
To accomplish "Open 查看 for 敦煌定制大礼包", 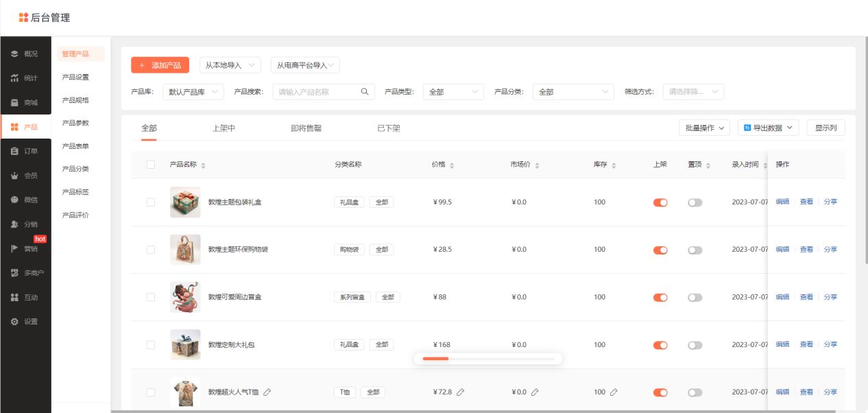I will click(806, 344).
